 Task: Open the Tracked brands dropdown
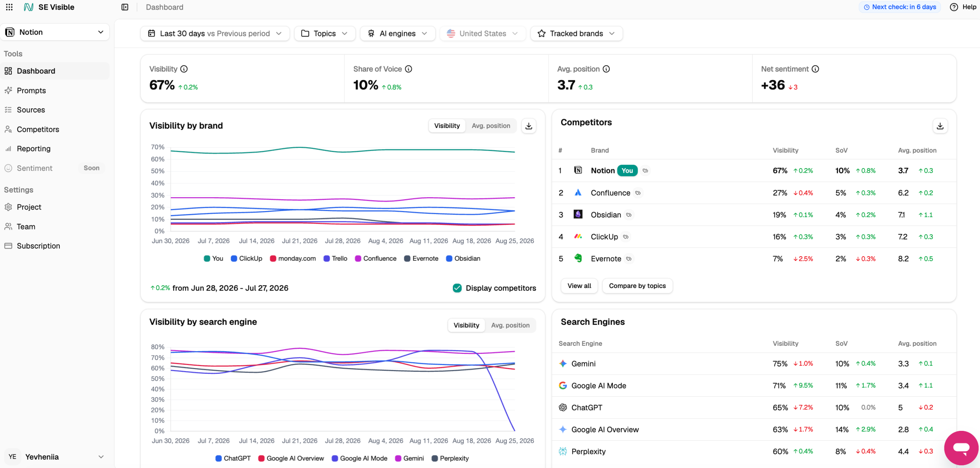point(576,34)
